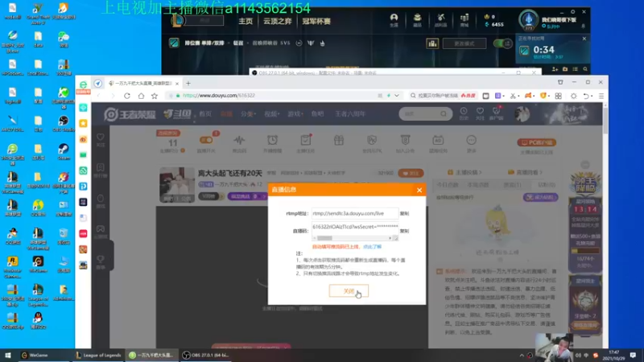Click the streamer room thumbnail

177,185
